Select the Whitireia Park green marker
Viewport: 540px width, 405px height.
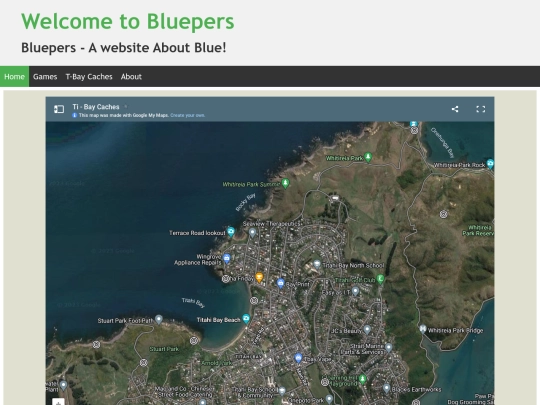point(368,157)
